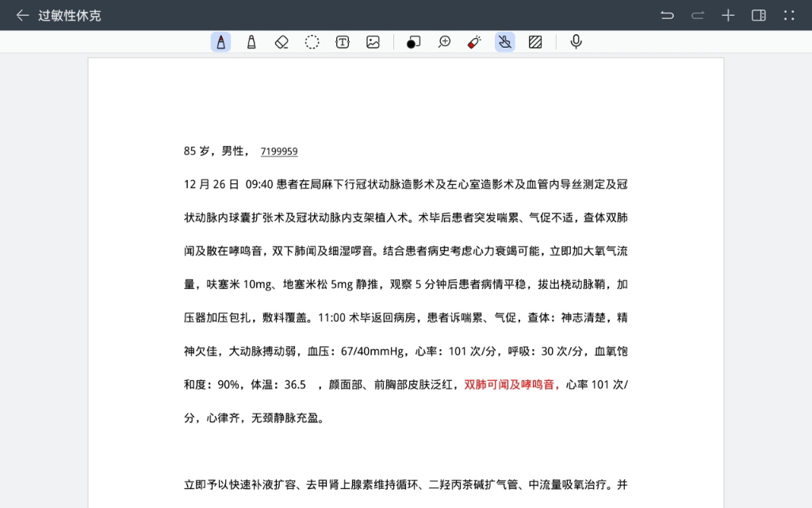Screen dimensions: 812x508
Task: Select the Eraser tool
Action: pos(282,41)
